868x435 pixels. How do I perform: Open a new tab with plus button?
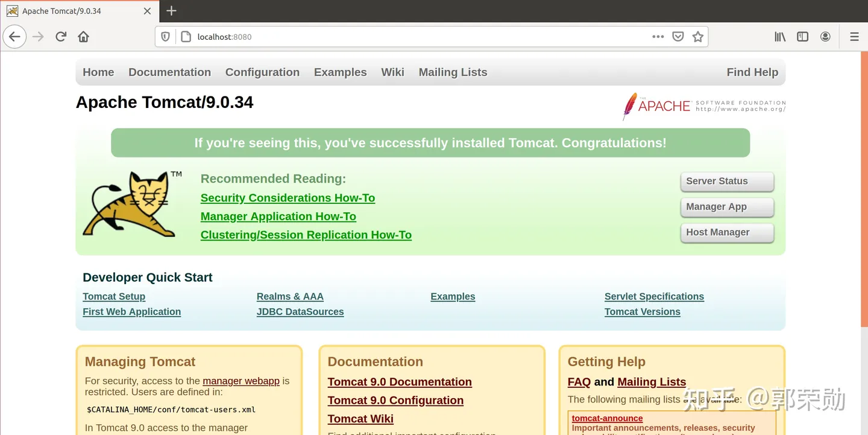tap(171, 11)
